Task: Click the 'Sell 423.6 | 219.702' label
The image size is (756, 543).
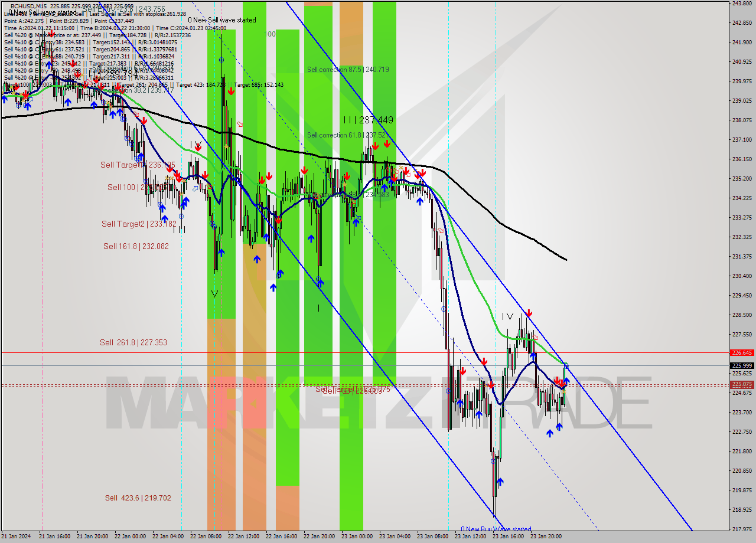Action: 138,498
